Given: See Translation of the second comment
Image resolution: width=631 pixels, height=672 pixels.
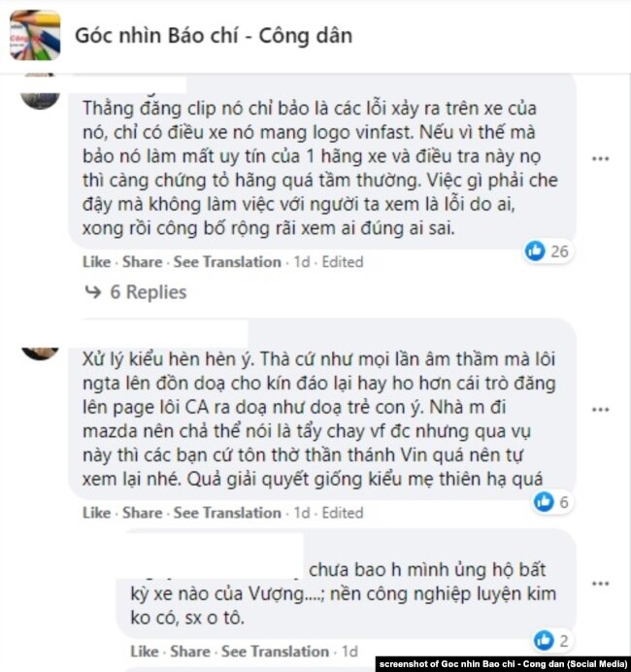Looking at the screenshot, I should point(227,513).
